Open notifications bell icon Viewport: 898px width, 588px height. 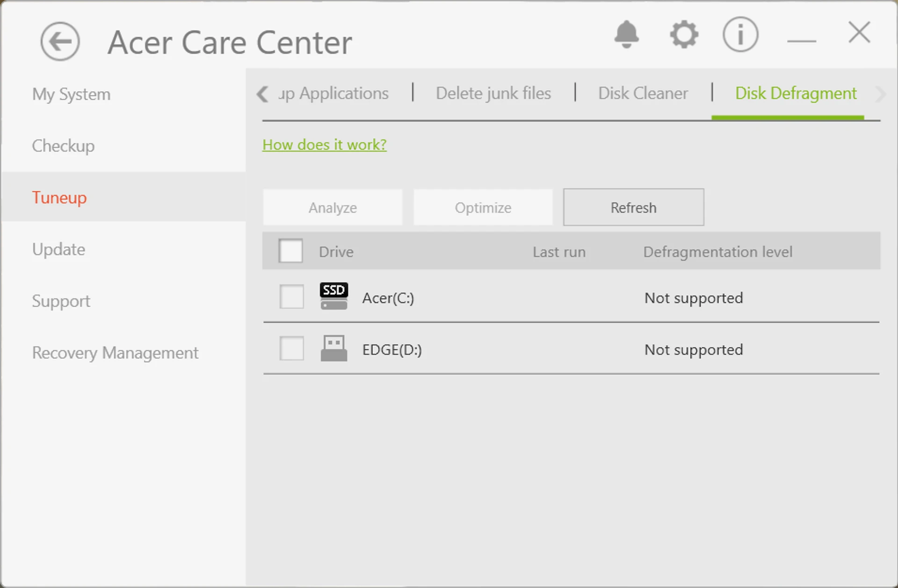tap(626, 34)
